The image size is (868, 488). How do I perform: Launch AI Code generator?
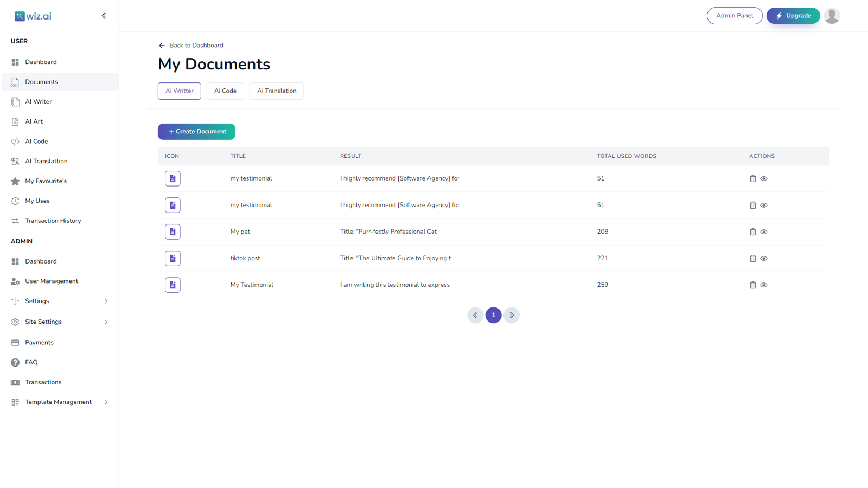coord(35,141)
